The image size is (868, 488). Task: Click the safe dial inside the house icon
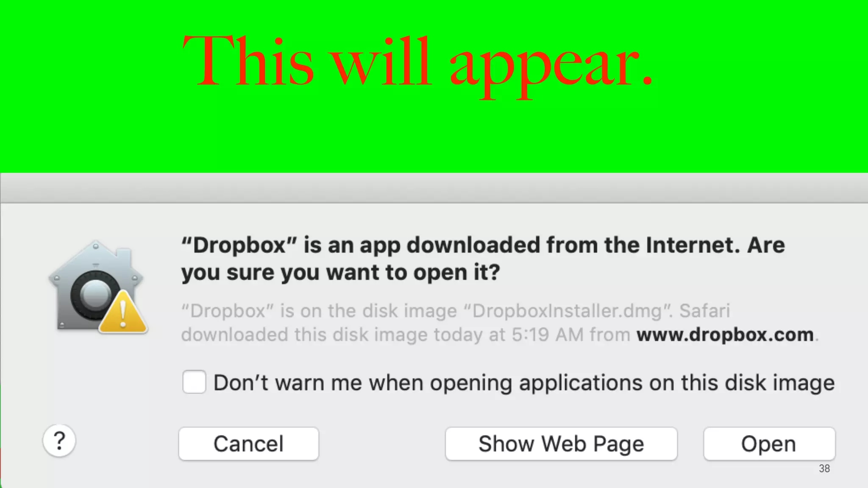pyautogui.click(x=95, y=295)
